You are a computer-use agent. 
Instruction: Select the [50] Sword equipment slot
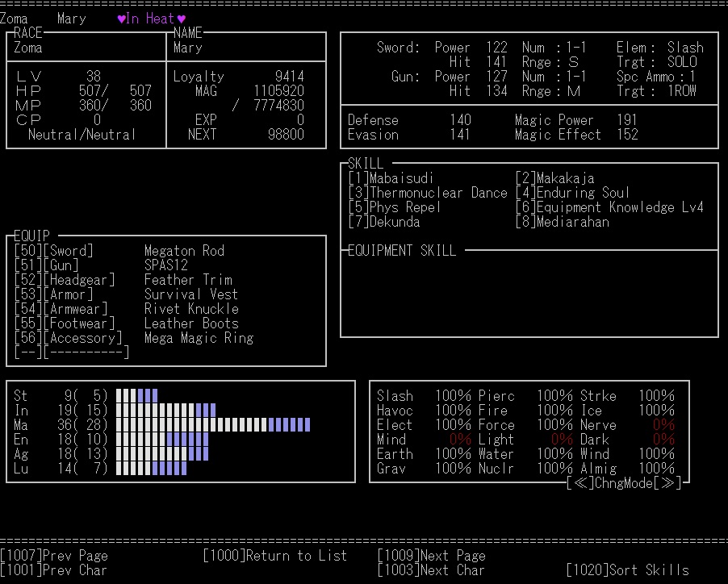54,251
